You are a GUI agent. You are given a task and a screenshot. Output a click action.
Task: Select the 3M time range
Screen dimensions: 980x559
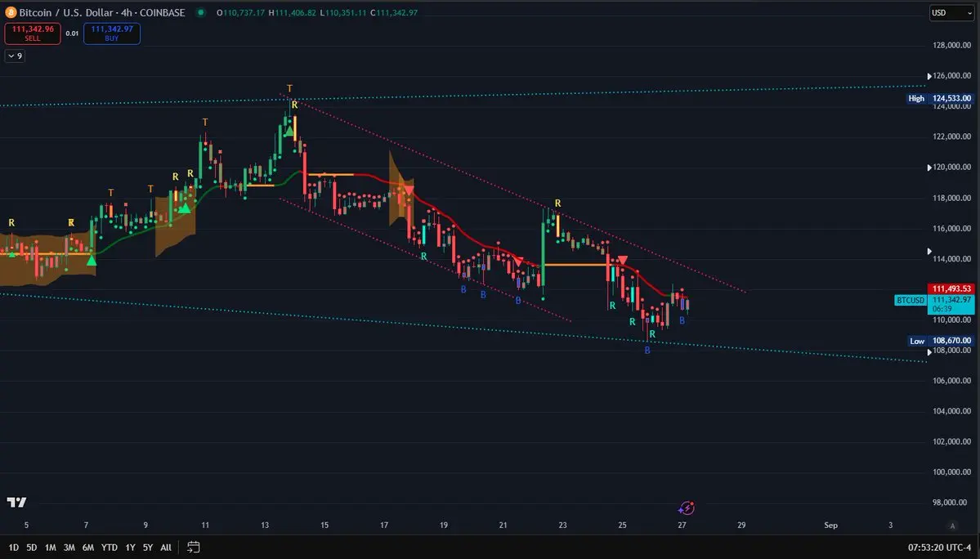coord(69,547)
